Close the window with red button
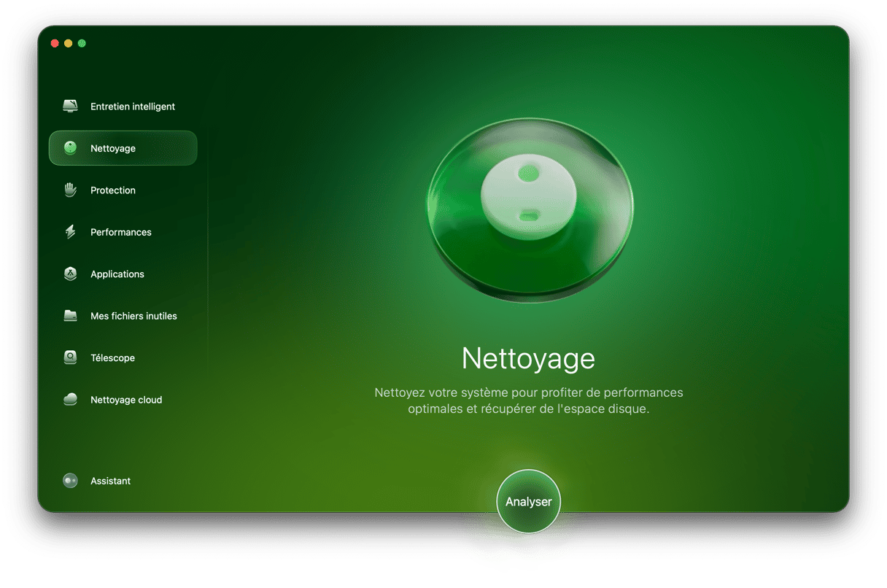Image resolution: width=887 pixels, height=588 pixels. 55,44
